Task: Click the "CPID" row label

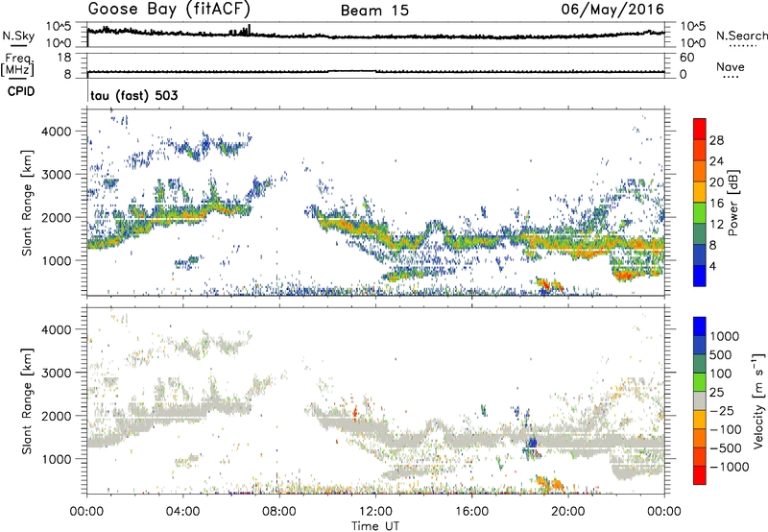Action: tap(21, 91)
